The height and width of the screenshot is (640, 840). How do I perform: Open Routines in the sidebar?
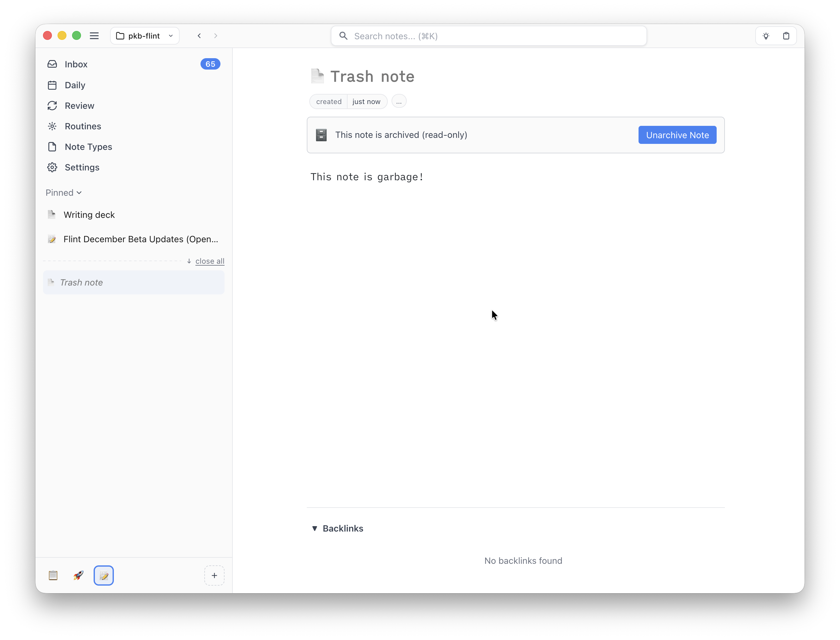pos(83,126)
